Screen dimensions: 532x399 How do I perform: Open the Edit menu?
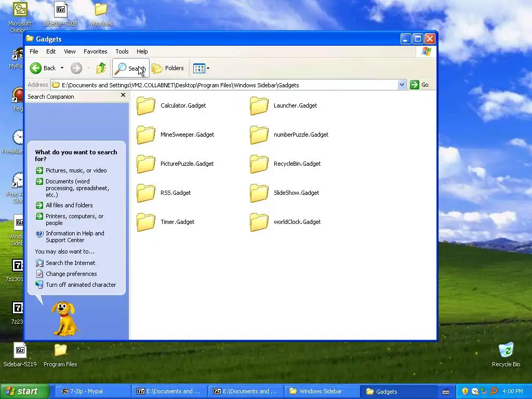tap(51, 51)
